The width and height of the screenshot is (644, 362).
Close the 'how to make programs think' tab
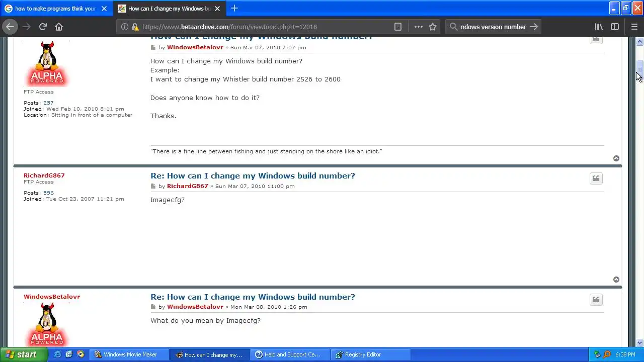click(104, 9)
